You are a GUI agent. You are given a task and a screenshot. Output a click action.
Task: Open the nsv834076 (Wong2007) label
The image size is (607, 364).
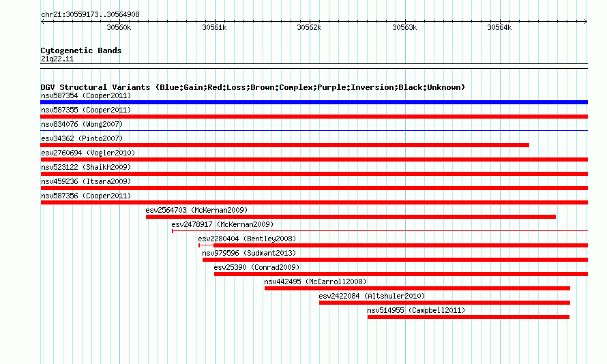pos(82,124)
